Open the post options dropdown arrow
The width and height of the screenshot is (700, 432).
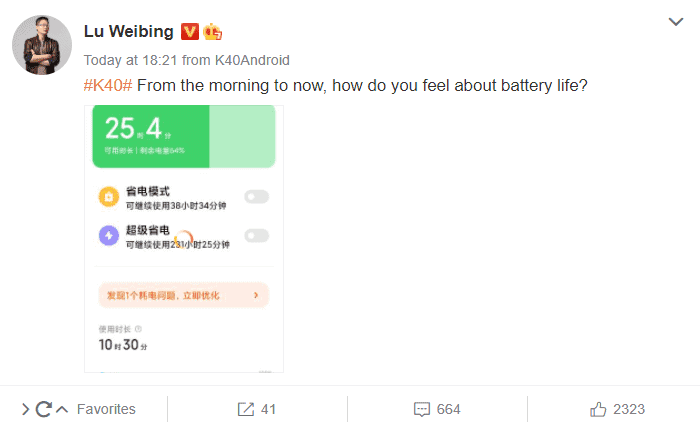[675, 21]
